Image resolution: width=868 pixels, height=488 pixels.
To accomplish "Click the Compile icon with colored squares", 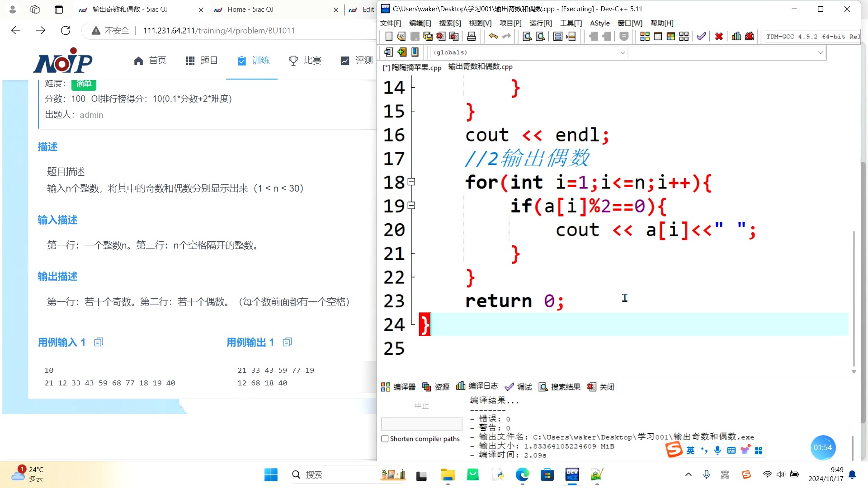I will tap(645, 37).
